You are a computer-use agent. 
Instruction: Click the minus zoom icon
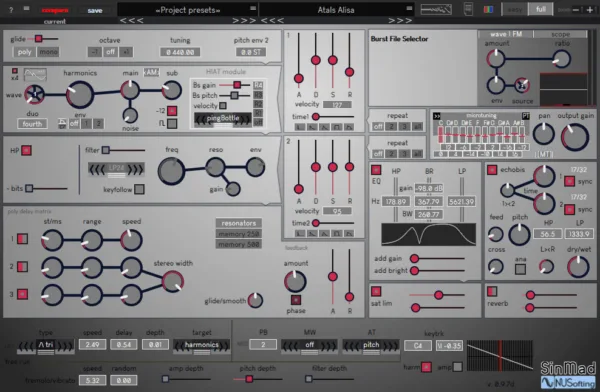click(576, 10)
